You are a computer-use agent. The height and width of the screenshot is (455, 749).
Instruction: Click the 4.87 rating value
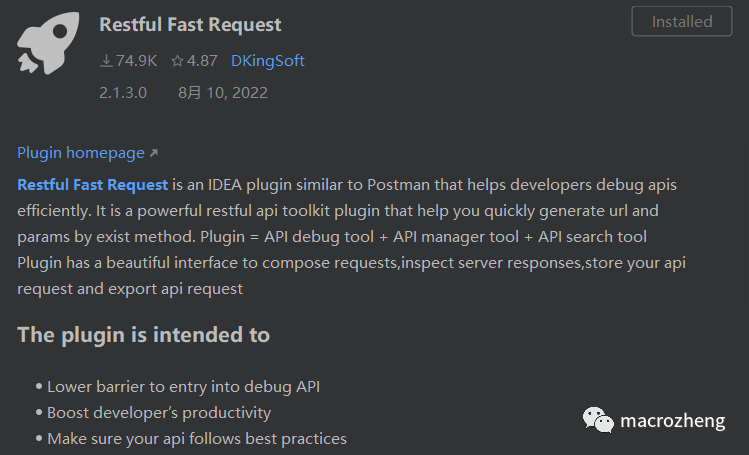click(202, 61)
